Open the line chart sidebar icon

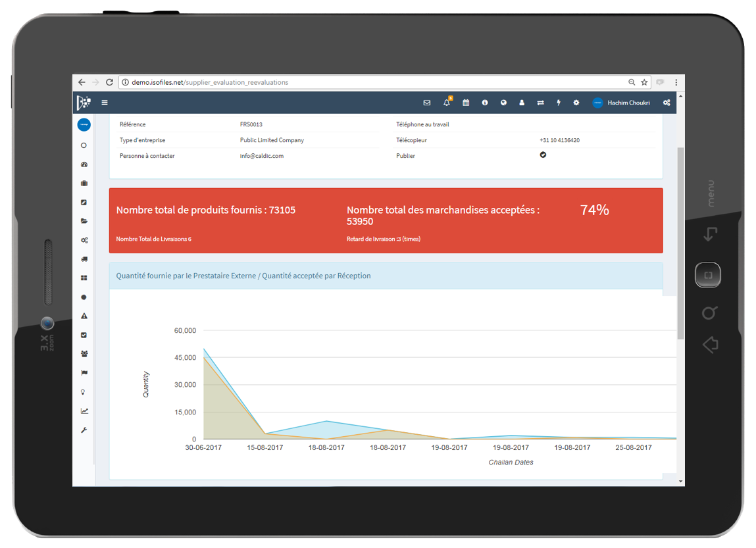84,411
